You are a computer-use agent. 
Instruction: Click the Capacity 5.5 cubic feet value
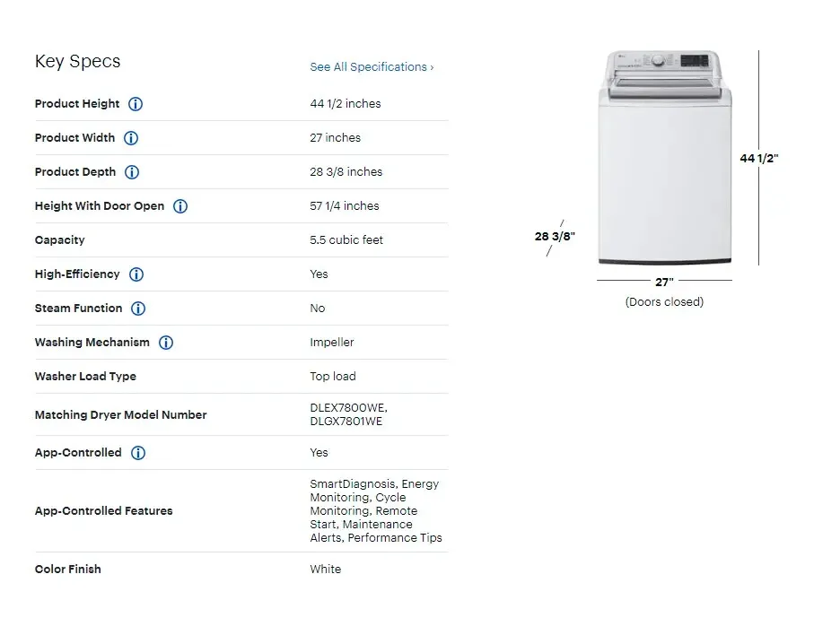pos(346,239)
